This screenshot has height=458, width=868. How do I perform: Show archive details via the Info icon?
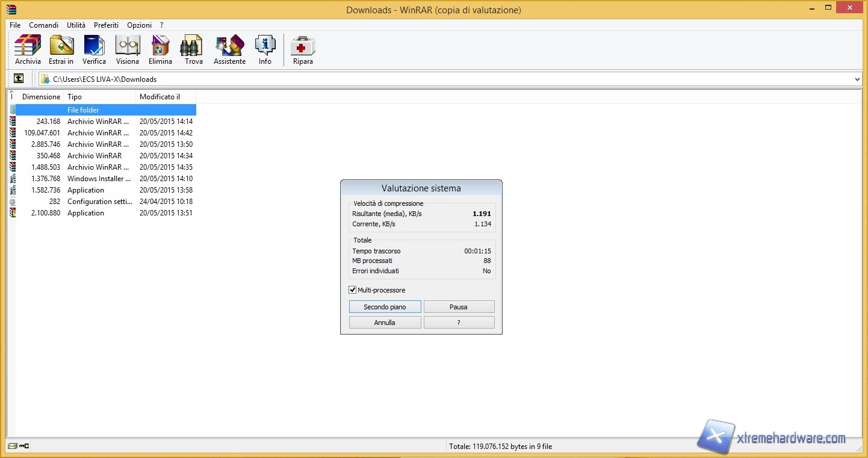(265, 49)
